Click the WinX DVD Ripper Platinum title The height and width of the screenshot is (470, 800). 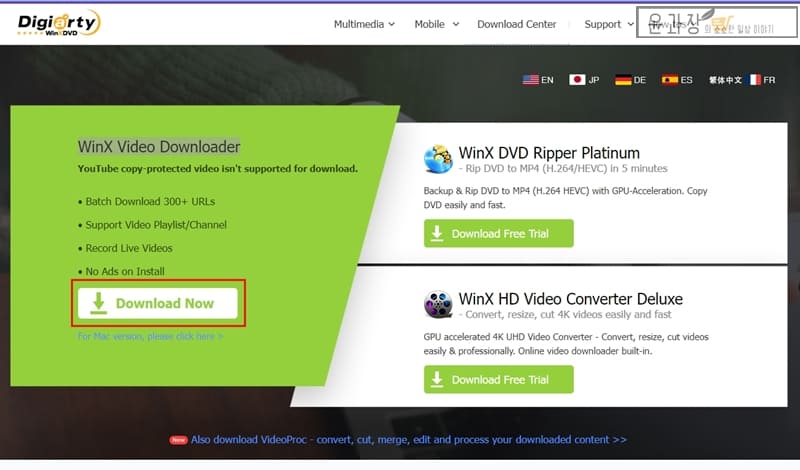[x=549, y=153]
